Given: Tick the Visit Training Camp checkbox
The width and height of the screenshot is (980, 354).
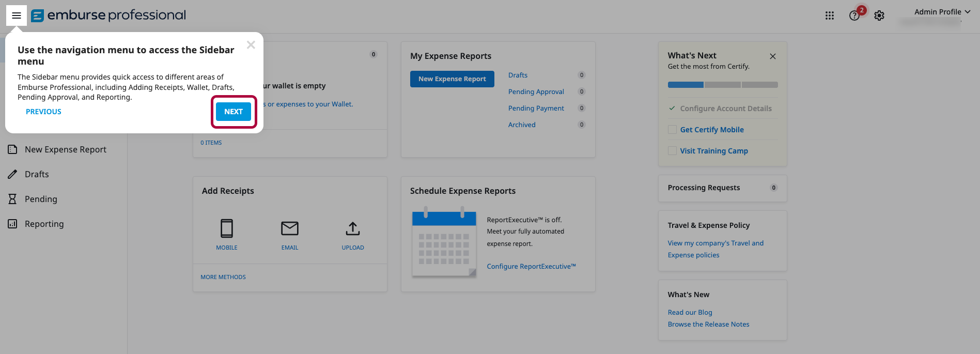Looking at the screenshot, I should pyautogui.click(x=672, y=151).
